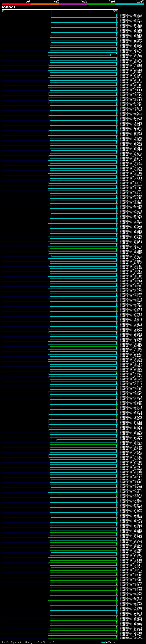
Task: Open hit UniRef100_B9GRX6
Action: pos(131,17)
